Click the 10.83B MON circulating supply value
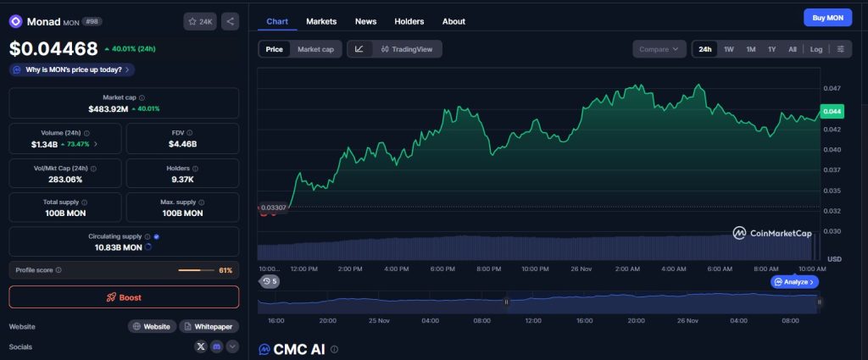 pyautogui.click(x=119, y=247)
